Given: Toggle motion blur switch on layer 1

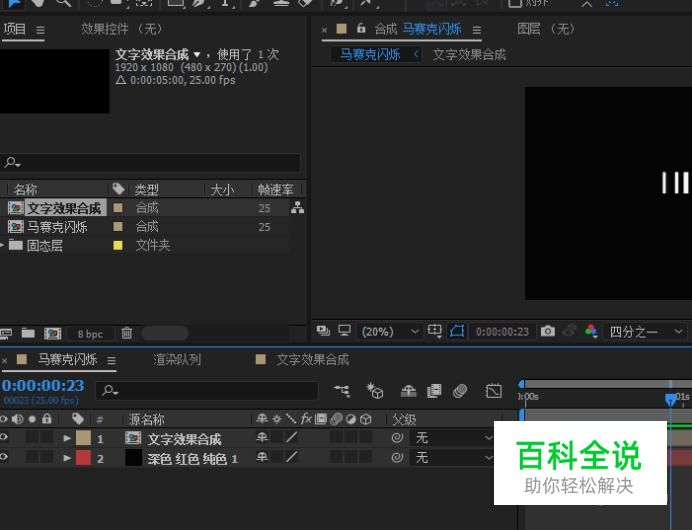Looking at the screenshot, I should click(336, 437).
